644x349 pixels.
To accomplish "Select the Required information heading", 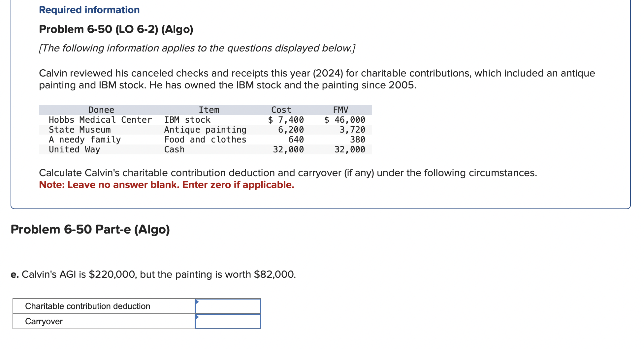I will [88, 10].
